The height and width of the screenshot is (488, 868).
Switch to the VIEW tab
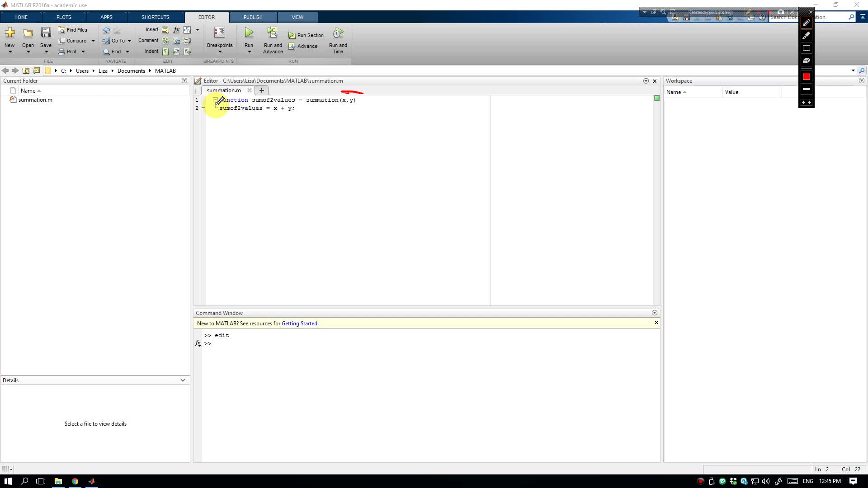click(297, 17)
